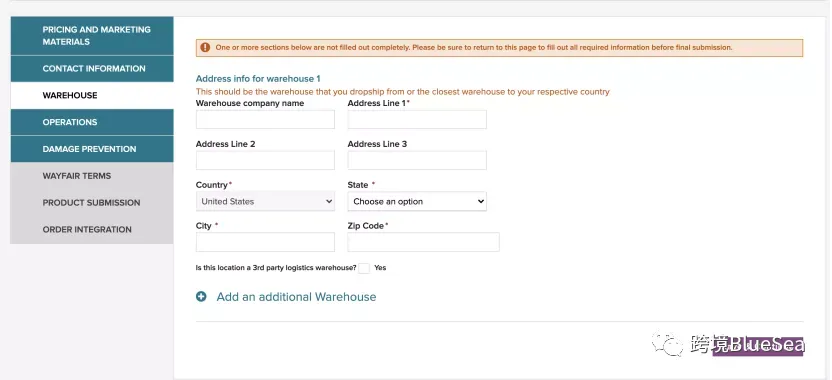Focus the Zip Code field
The height and width of the screenshot is (380, 832).
(423, 242)
